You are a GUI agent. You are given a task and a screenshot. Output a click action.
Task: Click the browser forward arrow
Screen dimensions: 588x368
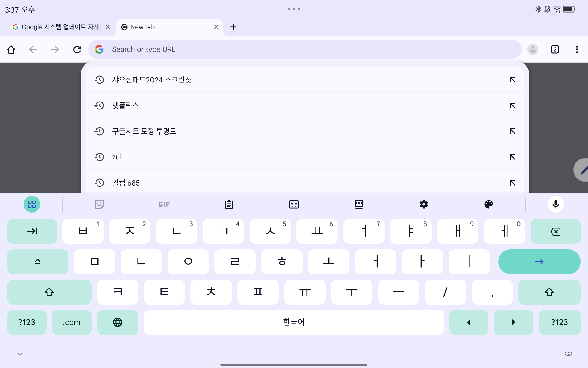tap(55, 49)
